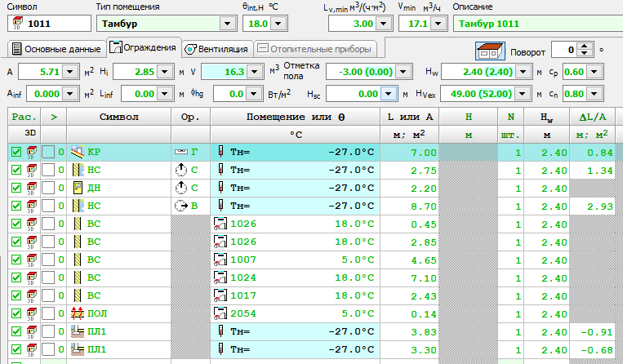Click the Помещение или θ column header

pos(296,117)
